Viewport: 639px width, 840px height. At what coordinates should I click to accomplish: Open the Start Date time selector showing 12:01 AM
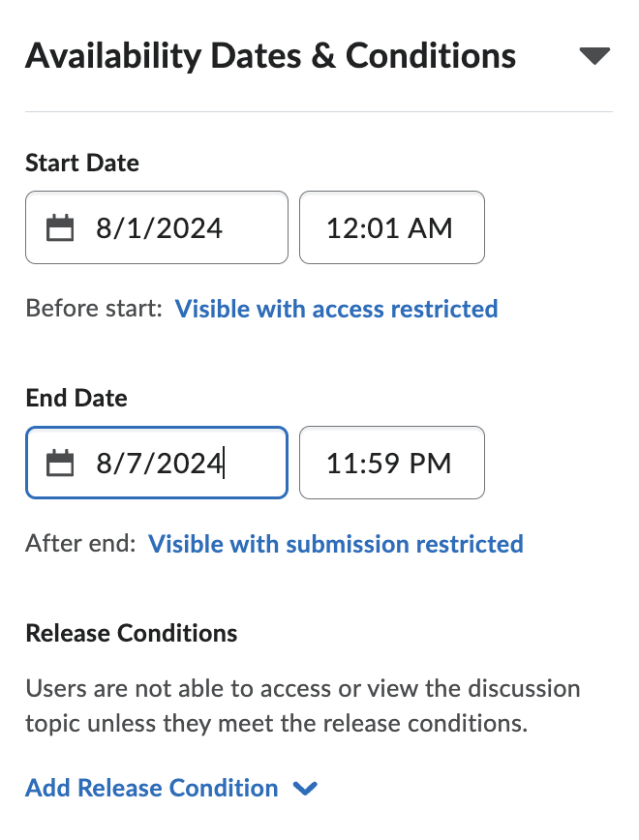pos(391,227)
